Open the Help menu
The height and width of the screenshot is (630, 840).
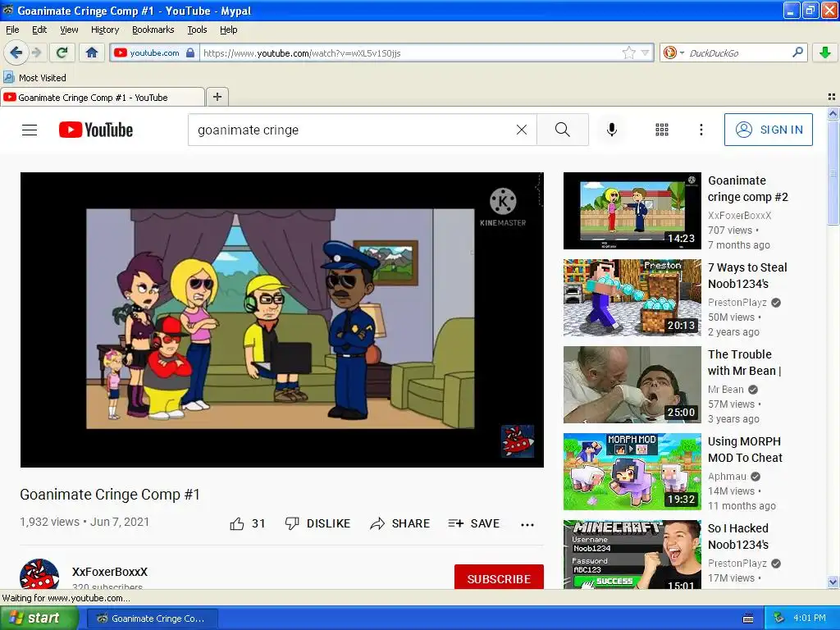pos(229,30)
